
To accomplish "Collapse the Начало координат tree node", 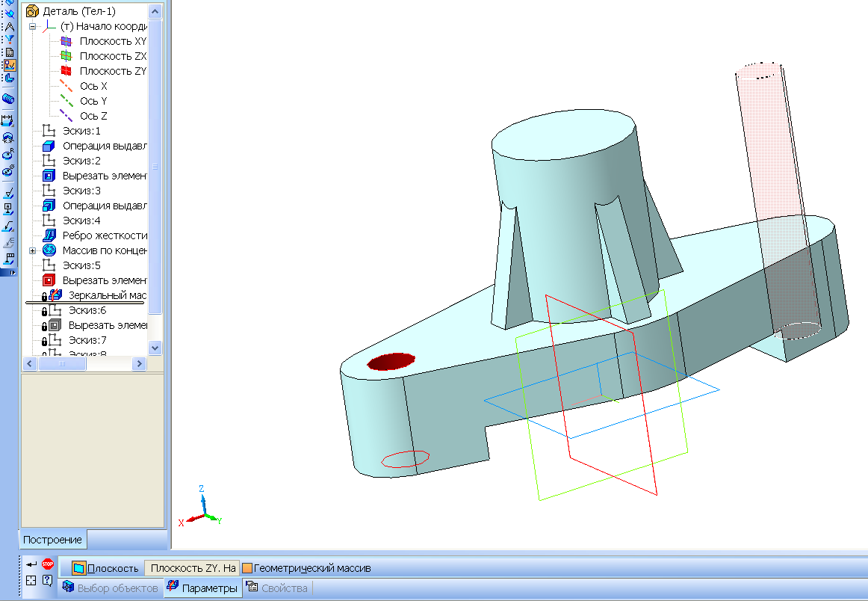I will tap(32, 26).
